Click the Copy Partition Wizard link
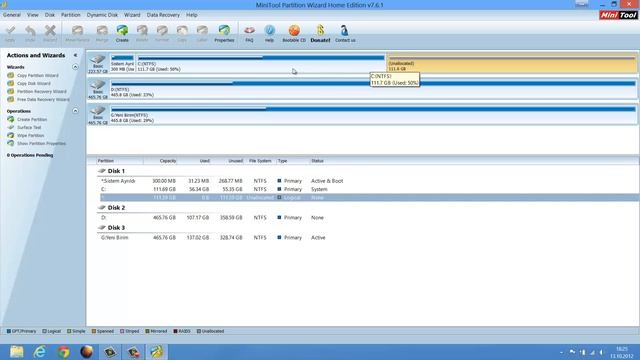 pos(38,76)
